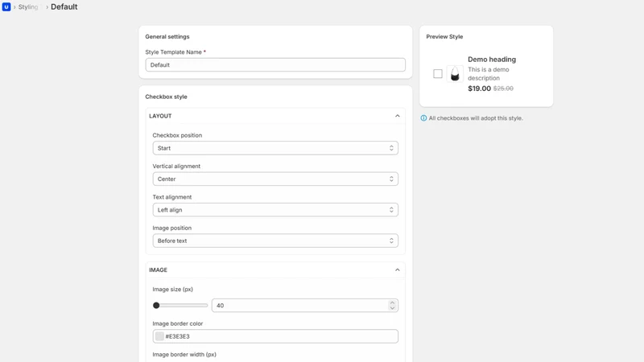Click the demo product bag thumbnail
Viewport: 644px width, 362px height.
pyautogui.click(x=455, y=74)
